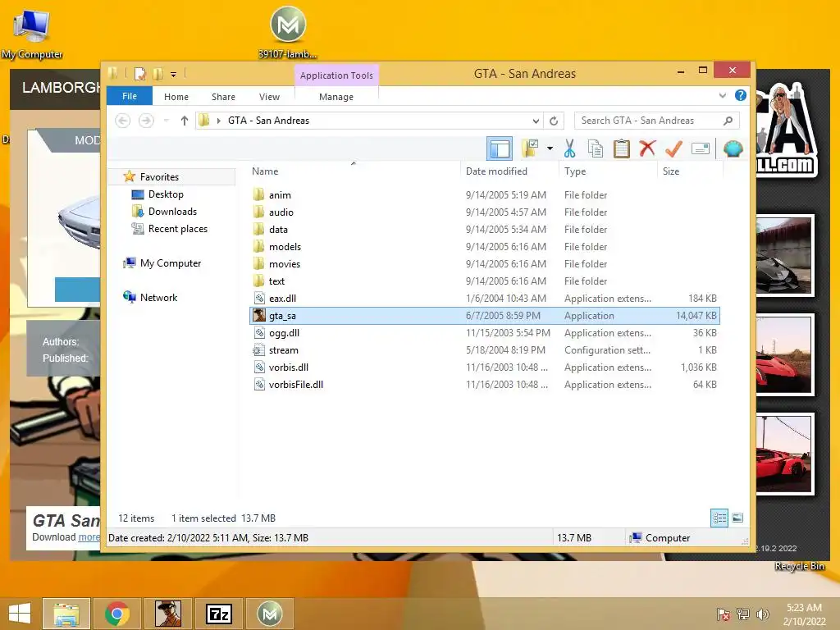The height and width of the screenshot is (630, 840).
Task: Select Recent places in navigation pane
Action: pyautogui.click(x=178, y=228)
